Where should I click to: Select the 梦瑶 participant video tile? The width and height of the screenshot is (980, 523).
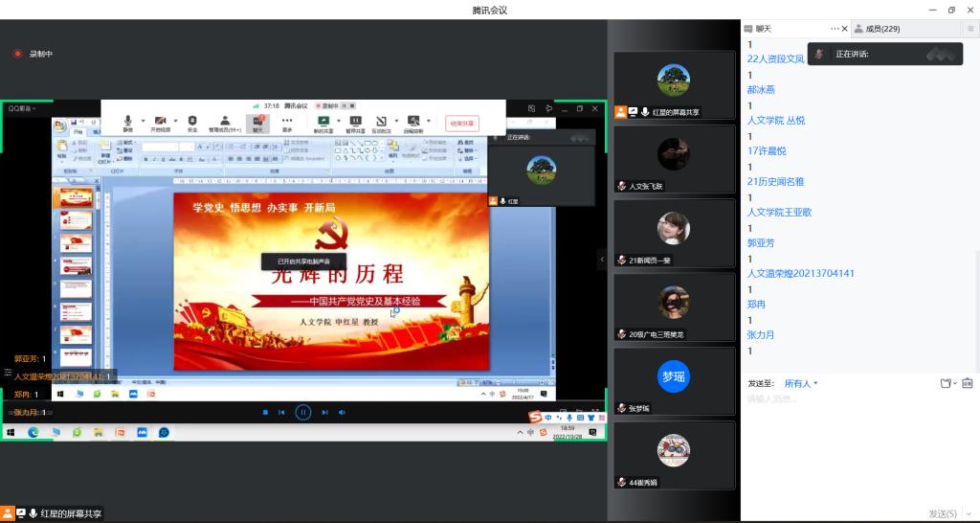click(674, 376)
